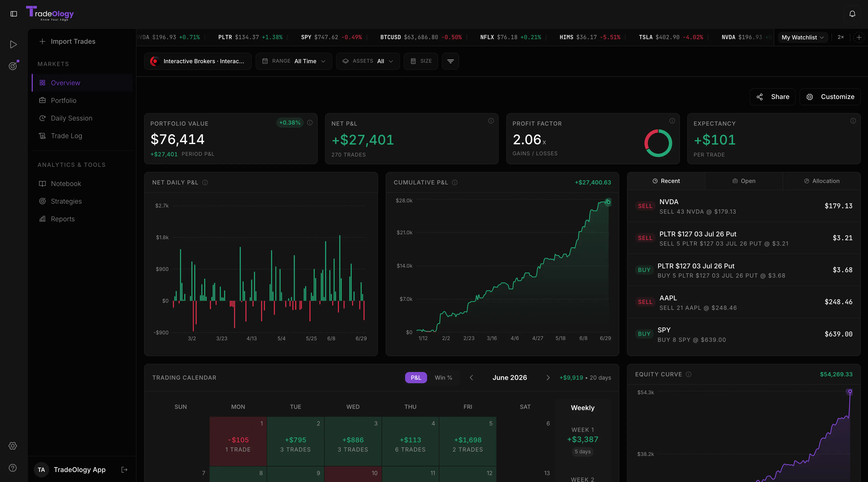
Task: Add a watchlist symbol with plus icon
Action: (859, 37)
